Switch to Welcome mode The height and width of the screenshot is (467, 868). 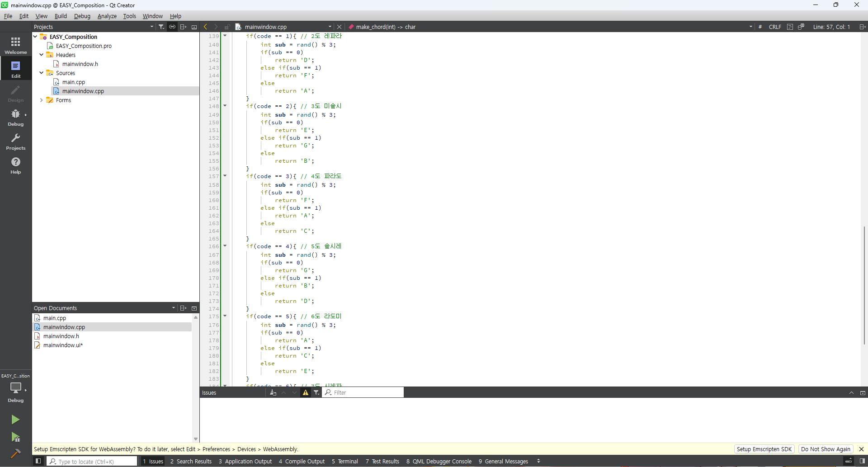(x=16, y=45)
